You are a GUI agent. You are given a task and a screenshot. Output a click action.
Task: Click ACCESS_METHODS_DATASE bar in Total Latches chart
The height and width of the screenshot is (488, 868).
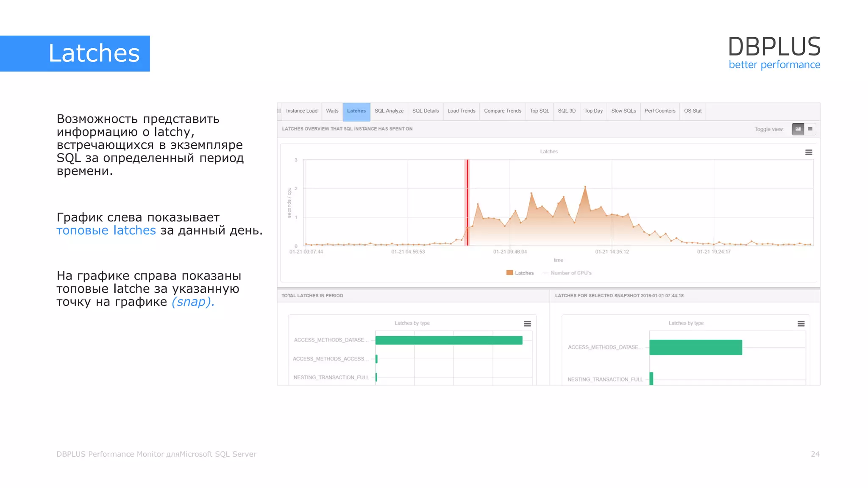tap(449, 340)
